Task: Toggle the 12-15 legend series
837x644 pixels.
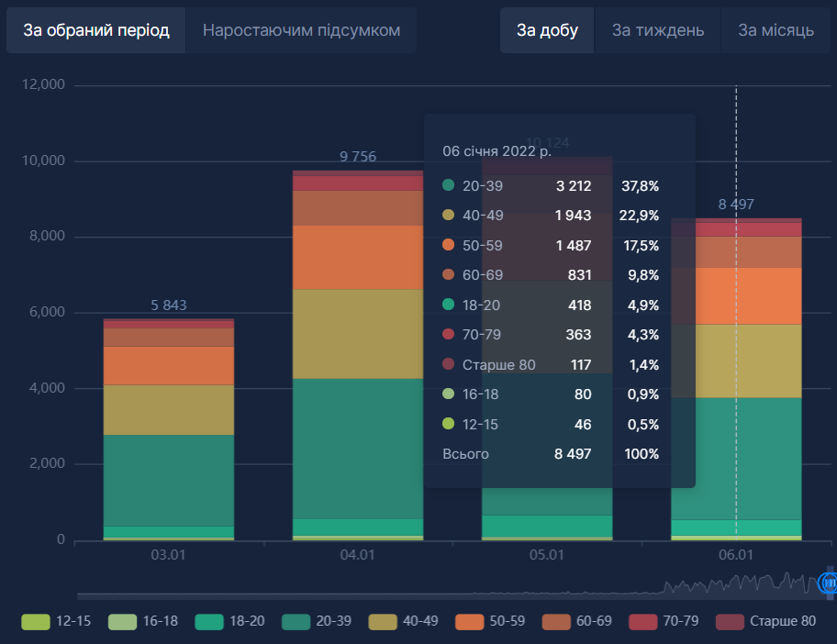Action: 56,622
